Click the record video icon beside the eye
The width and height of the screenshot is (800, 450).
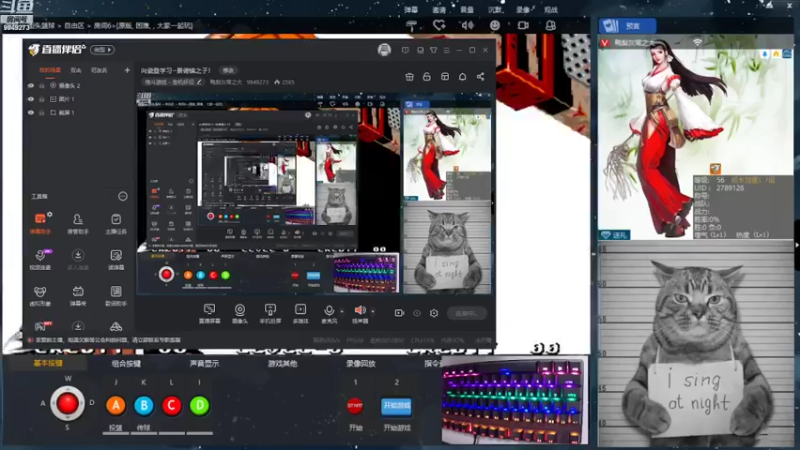coord(399,313)
